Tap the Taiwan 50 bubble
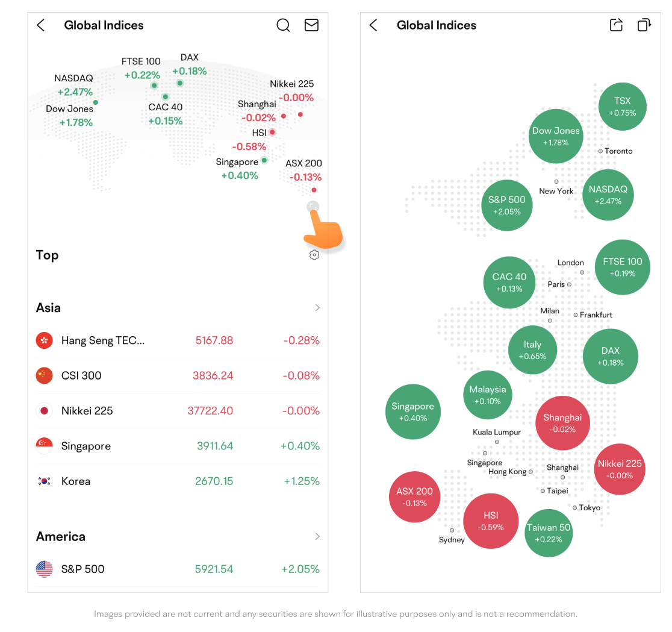672x632 pixels. 548,533
